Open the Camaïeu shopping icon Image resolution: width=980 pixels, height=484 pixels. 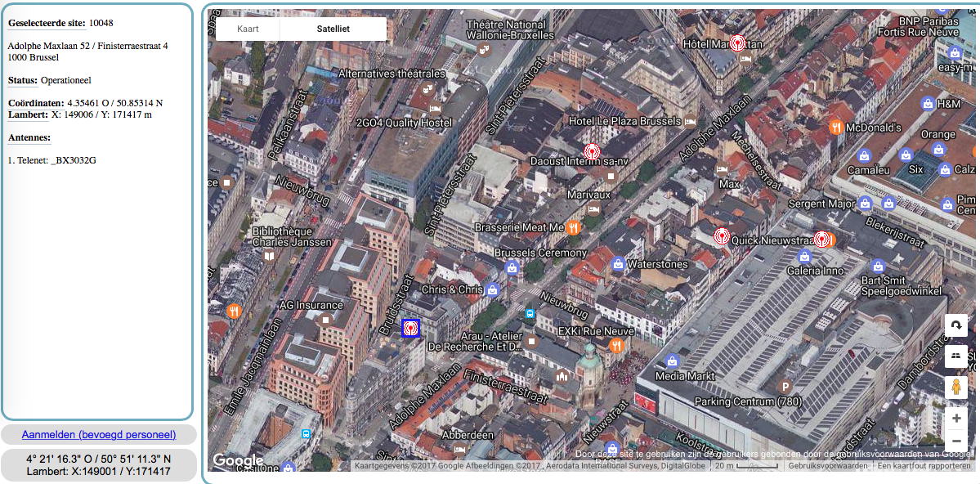tap(865, 155)
